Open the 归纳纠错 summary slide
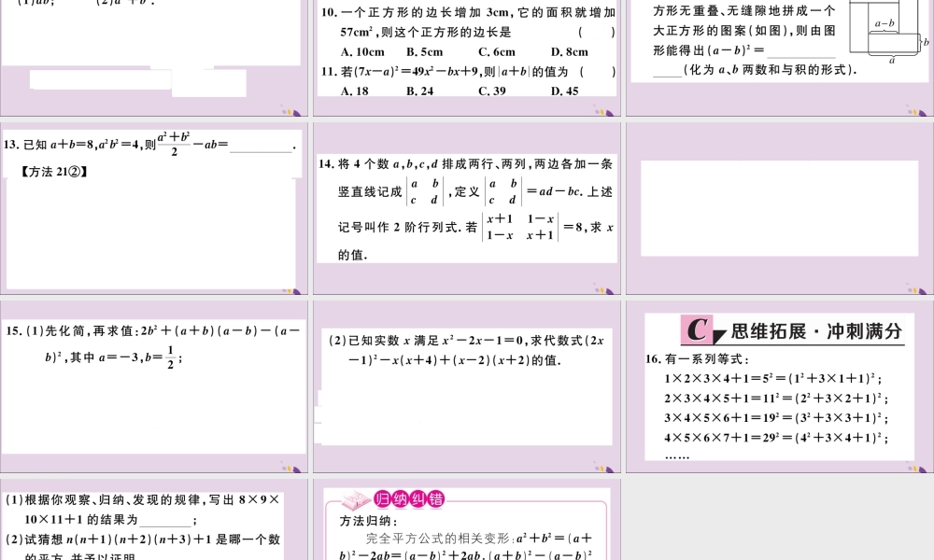 point(467,520)
